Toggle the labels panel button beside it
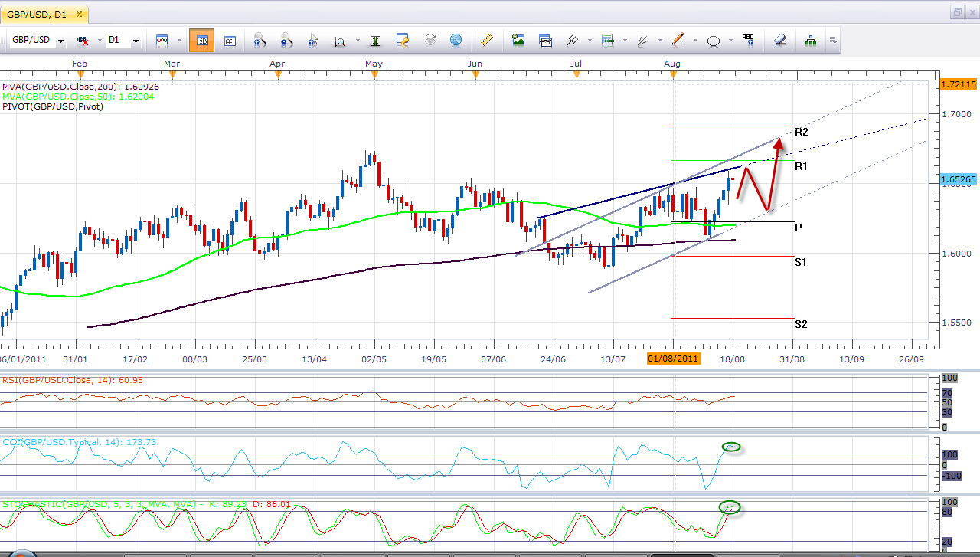 [230, 41]
